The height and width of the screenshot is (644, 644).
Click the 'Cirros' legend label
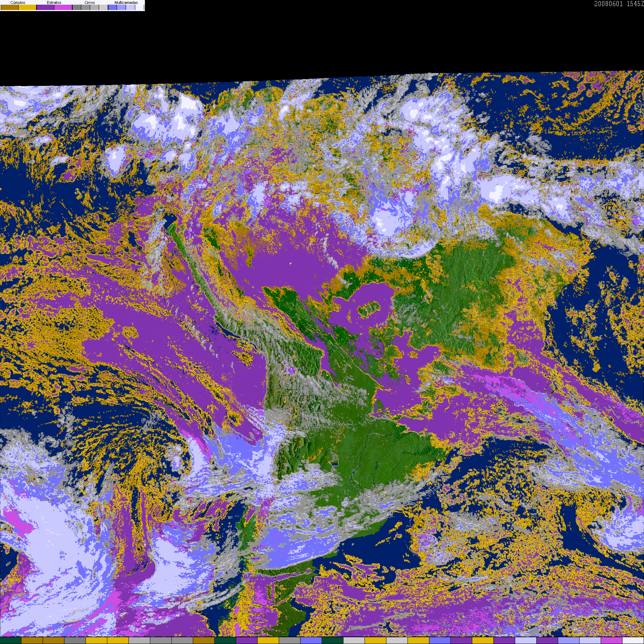click(x=90, y=3)
